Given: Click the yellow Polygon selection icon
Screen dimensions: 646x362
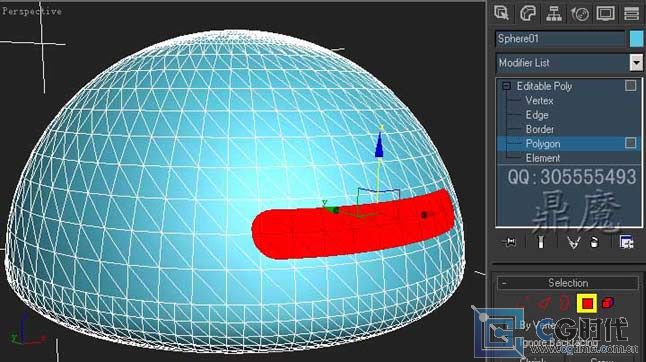Looking at the screenshot, I should click(587, 304).
